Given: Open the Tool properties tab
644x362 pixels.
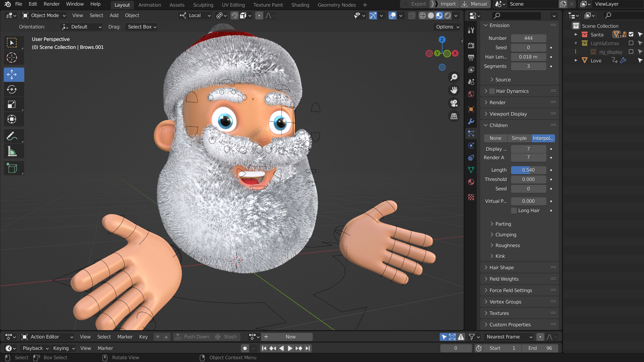Looking at the screenshot, I should pos(471,30).
